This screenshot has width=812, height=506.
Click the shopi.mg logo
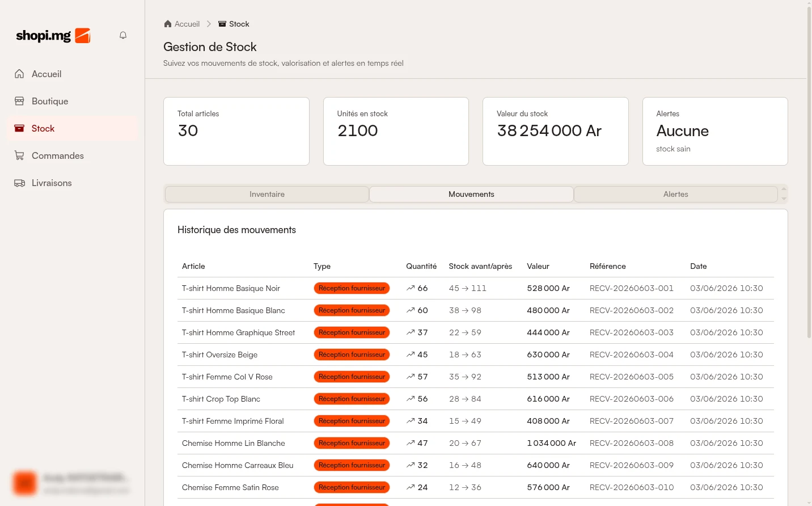[x=53, y=36]
